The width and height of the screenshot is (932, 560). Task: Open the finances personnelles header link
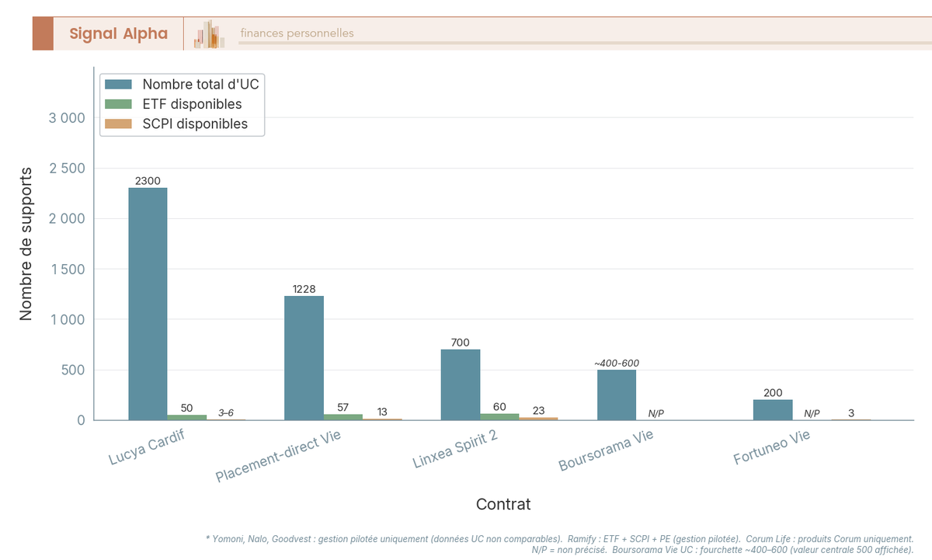[x=296, y=33]
